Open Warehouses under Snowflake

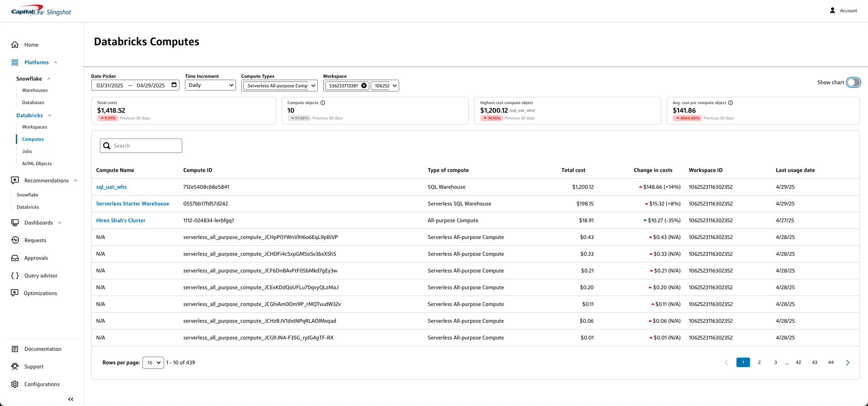point(35,91)
